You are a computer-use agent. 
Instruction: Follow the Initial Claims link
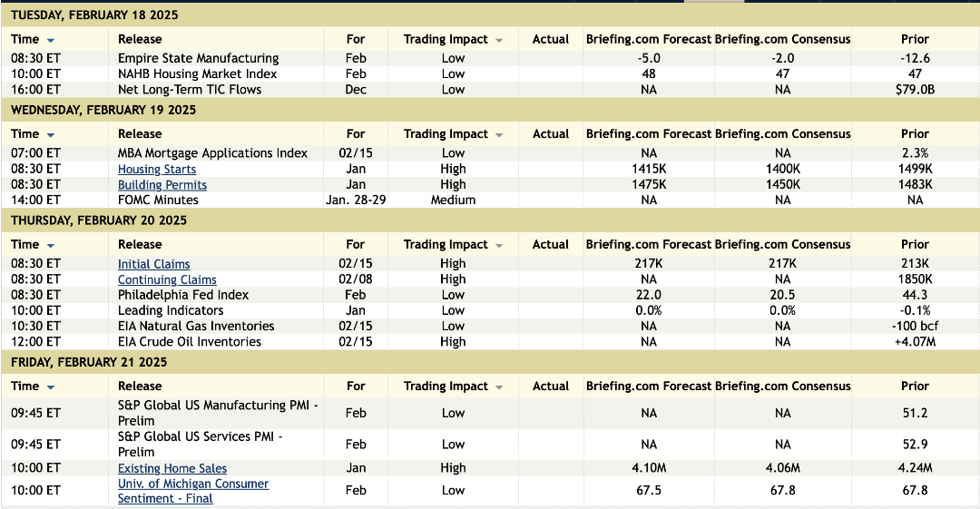point(154,264)
